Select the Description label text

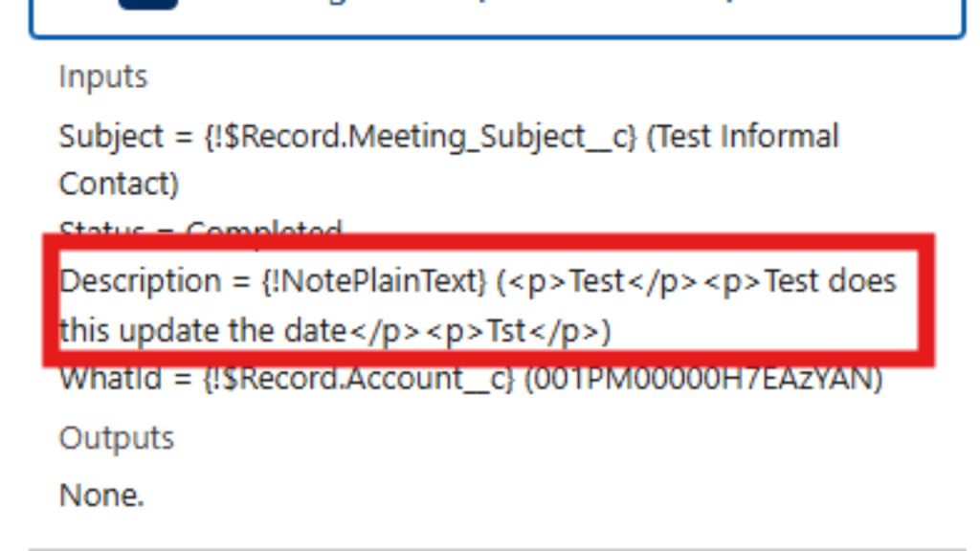click(141, 282)
